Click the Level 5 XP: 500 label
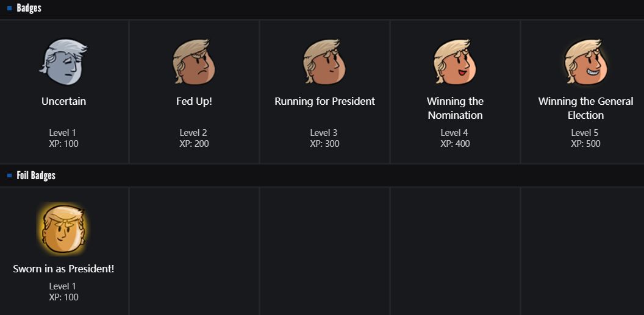This screenshot has width=644, height=315. (585, 138)
